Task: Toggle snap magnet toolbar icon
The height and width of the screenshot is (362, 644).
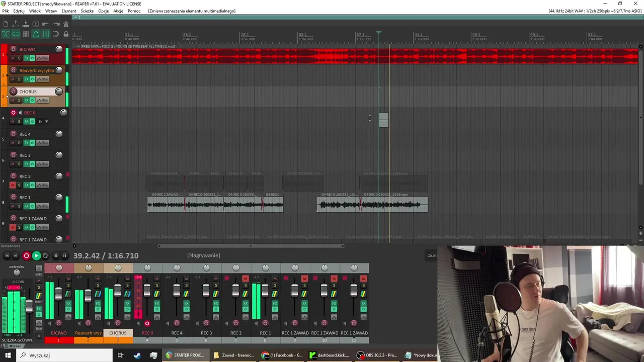Action: point(56,34)
